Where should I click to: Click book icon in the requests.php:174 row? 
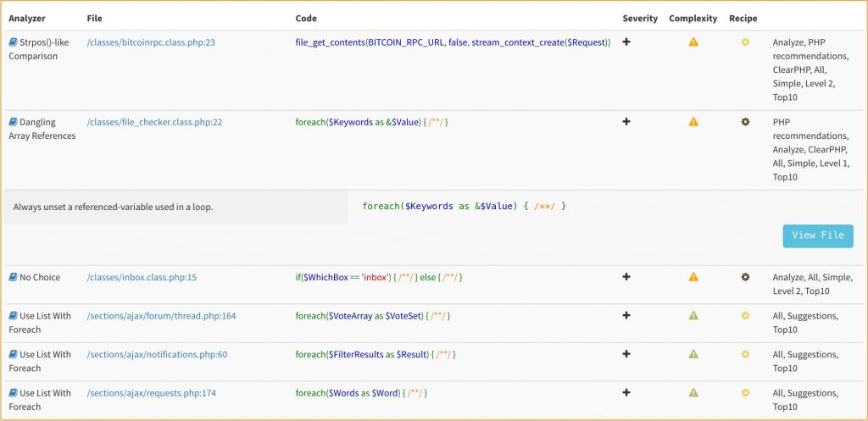pyautogui.click(x=14, y=393)
